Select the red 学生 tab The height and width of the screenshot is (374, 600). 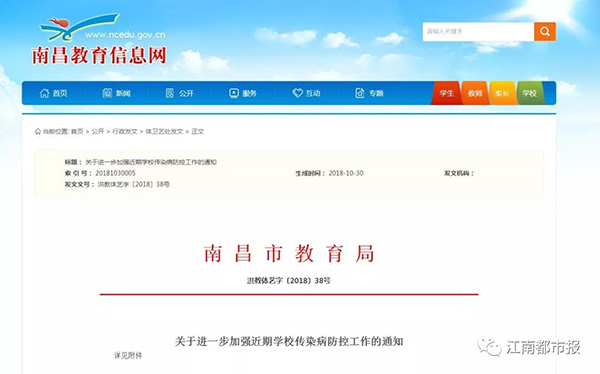click(x=446, y=93)
